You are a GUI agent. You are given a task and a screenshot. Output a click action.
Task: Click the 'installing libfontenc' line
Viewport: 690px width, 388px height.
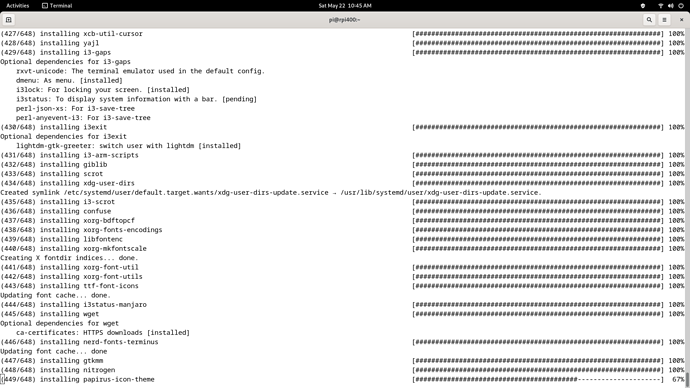tap(61, 239)
